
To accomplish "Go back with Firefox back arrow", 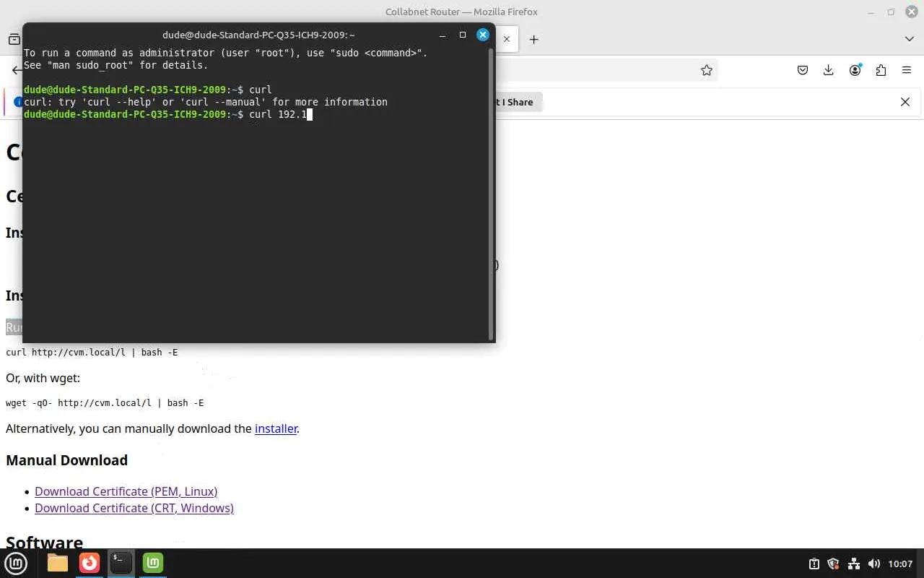I will (17, 70).
